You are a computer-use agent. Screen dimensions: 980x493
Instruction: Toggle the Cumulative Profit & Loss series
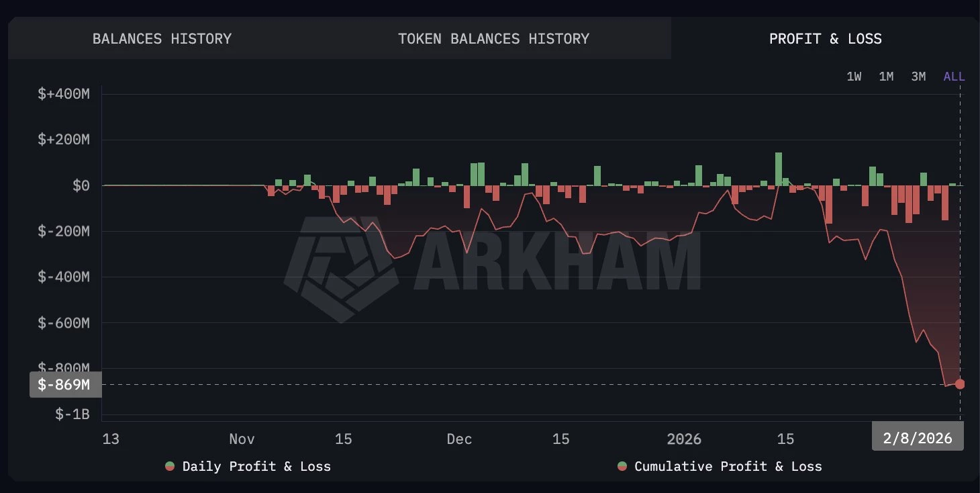pyautogui.click(x=720, y=466)
